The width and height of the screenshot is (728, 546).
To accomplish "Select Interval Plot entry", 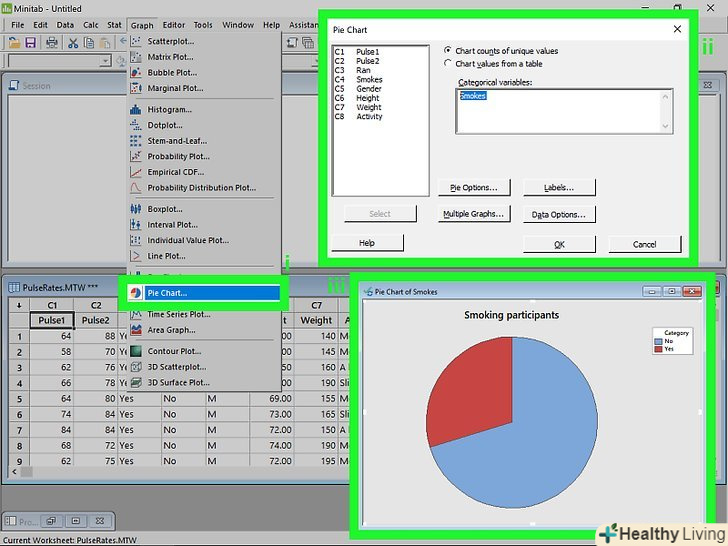I will point(172,225).
